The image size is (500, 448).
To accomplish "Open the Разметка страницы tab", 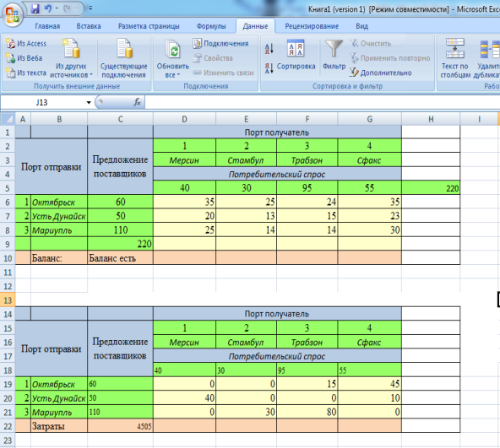I will [x=149, y=26].
